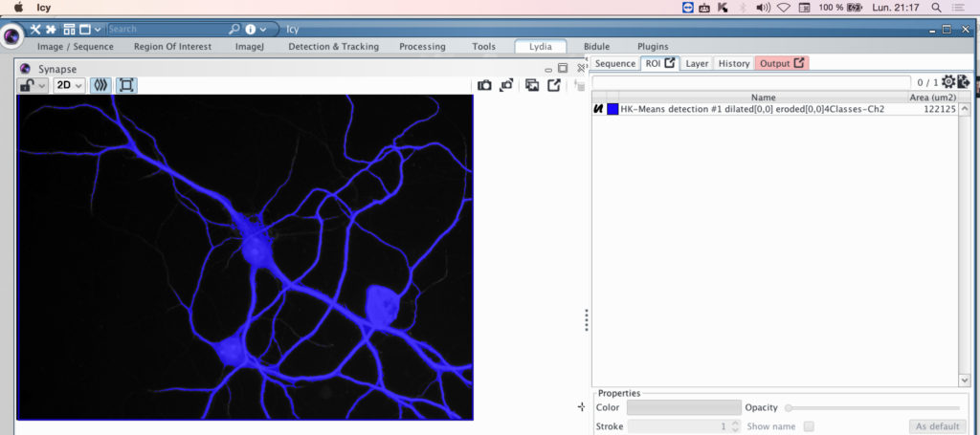
Task: Expand the lock synchronization dropdown arrow
Action: (x=42, y=86)
